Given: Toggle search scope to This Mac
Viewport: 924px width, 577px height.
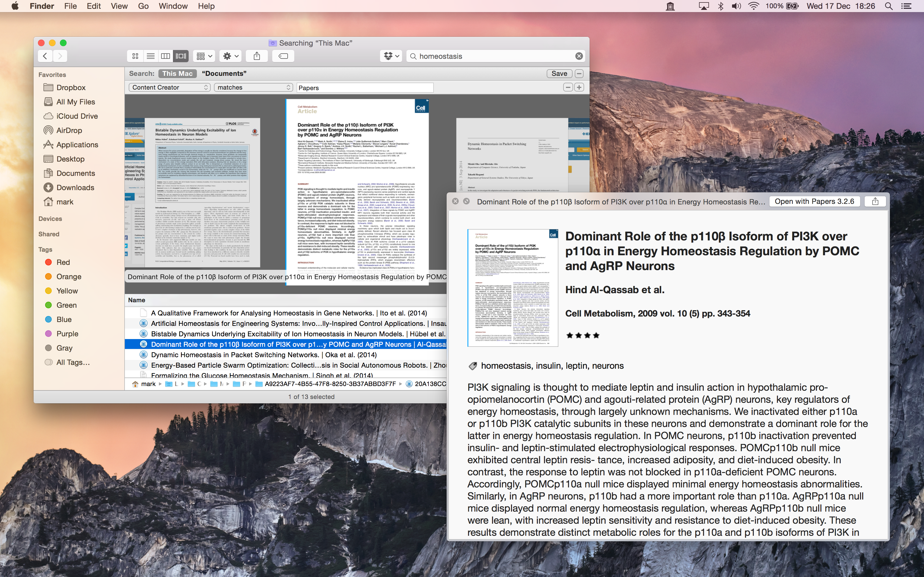Looking at the screenshot, I should (x=177, y=74).
